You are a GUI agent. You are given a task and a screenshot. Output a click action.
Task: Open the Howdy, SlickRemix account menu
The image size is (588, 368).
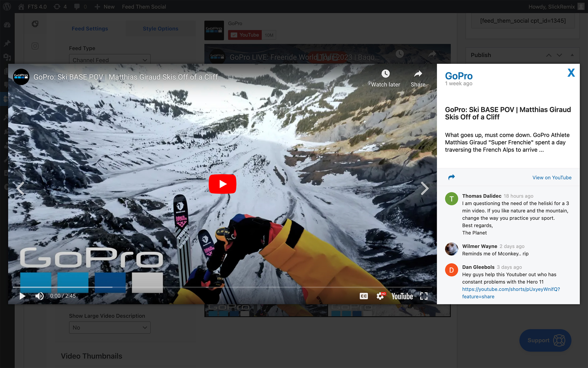click(556, 7)
